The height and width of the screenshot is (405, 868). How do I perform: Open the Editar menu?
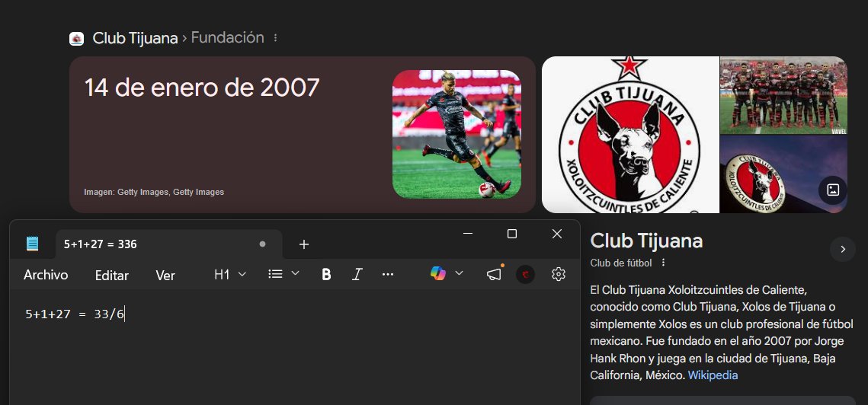[112, 275]
